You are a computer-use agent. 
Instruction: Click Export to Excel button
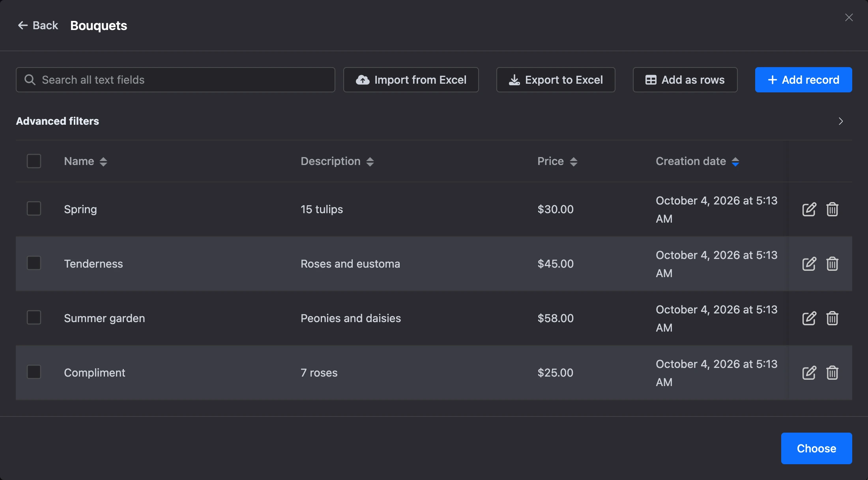556,80
